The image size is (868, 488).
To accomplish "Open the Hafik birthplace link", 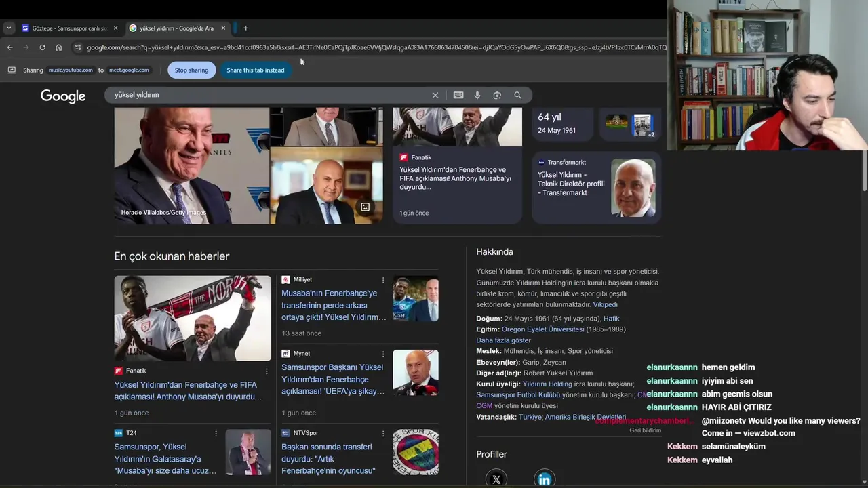I will [611, 319].
